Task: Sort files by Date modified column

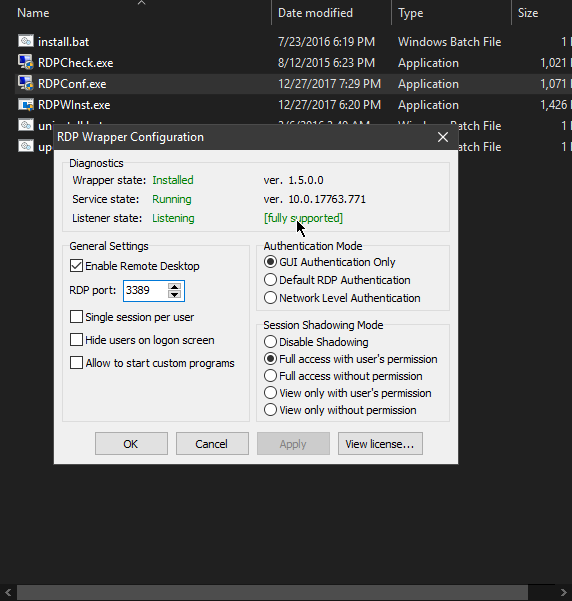Action: point(315,13)
